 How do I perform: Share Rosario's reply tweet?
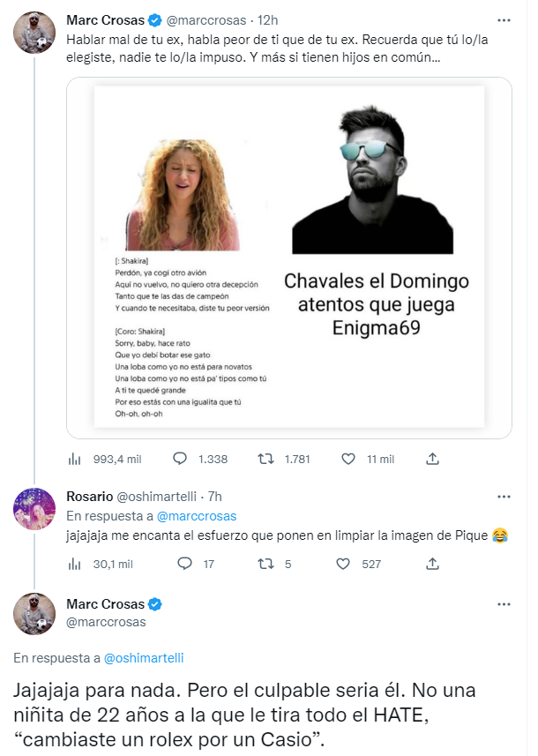pos(432,564)
